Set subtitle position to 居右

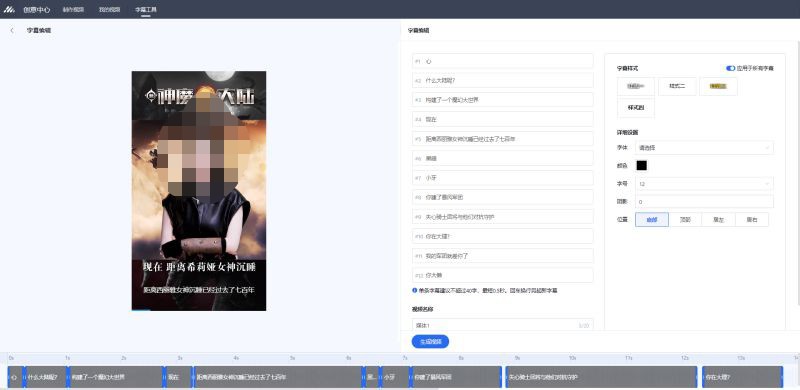pyautogui.click(x=752, y=220)
